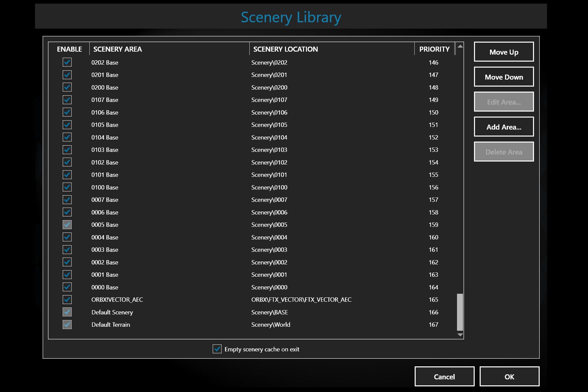The image size is (588, 392).
Task: Select the Scenery\0103 location entry
Action: [269, 150]
